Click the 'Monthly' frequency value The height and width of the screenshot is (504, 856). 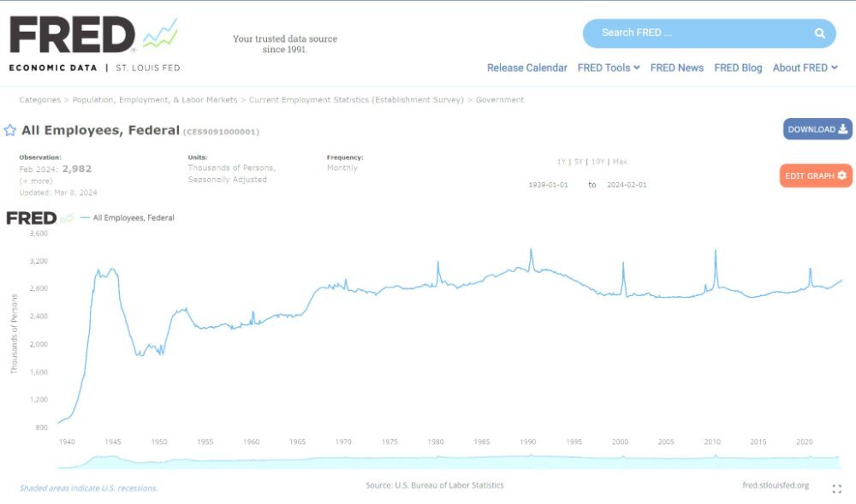click(342, 168)
